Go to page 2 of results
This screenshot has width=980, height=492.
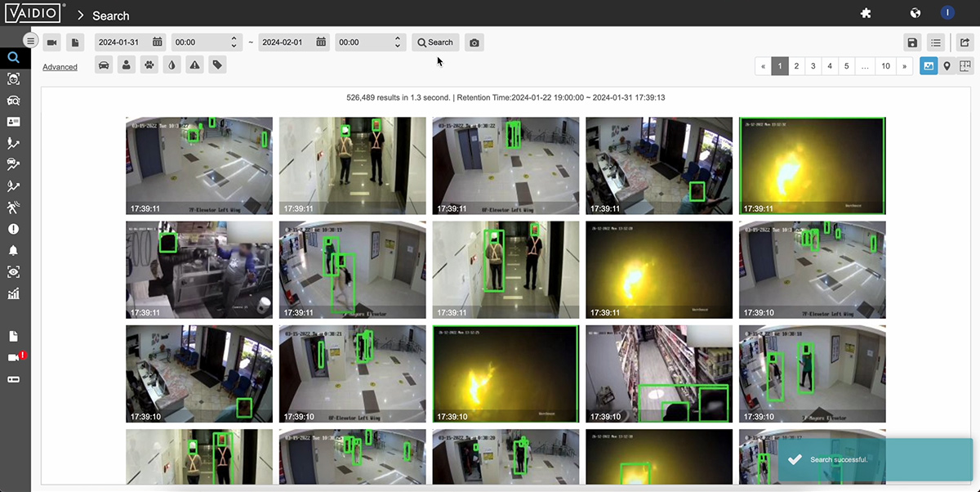pyautogui.click(x=796, y=66)
